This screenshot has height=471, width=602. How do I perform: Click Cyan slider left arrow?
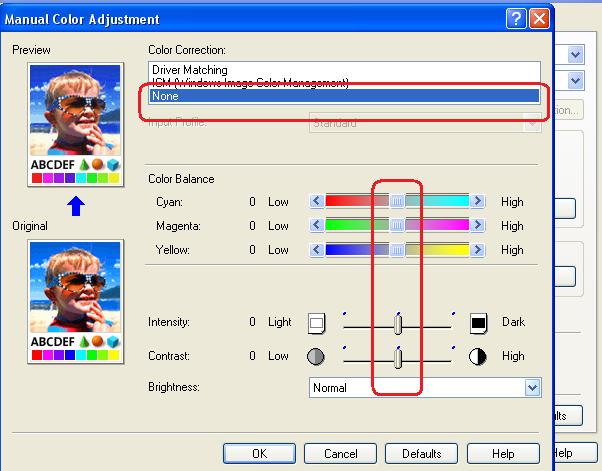[317, 201]
